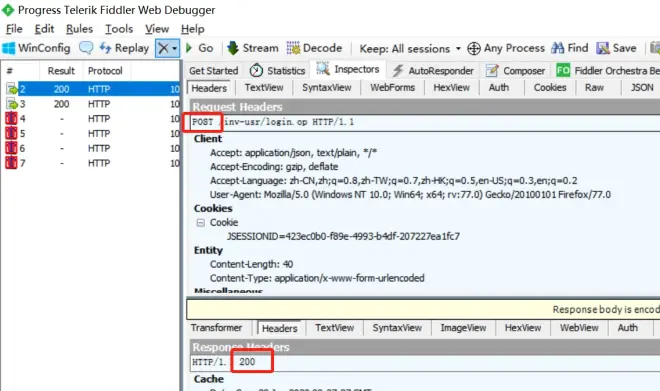
Task: Select response SyntaxView tab
Action: 397,328
